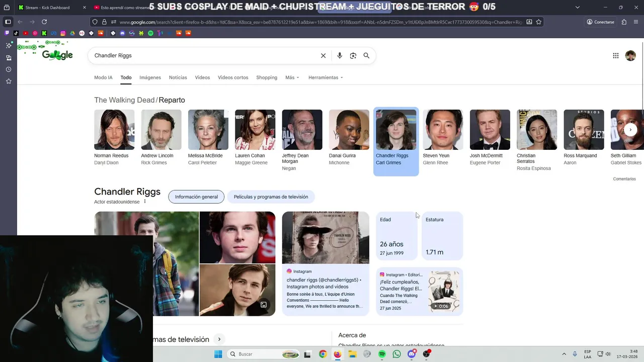This screenshot has height=362, width=644.
Task: Open the history clock sidebar icon
Action: pos(9,69)
